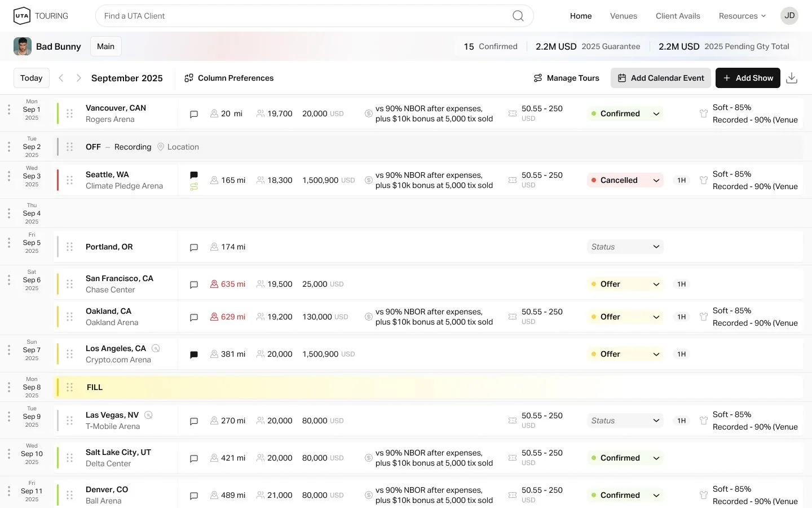Click the drag handle on the OFF Recording row
Image resolution: width=812 pixels, height=508 pixels.
[70, 147]
